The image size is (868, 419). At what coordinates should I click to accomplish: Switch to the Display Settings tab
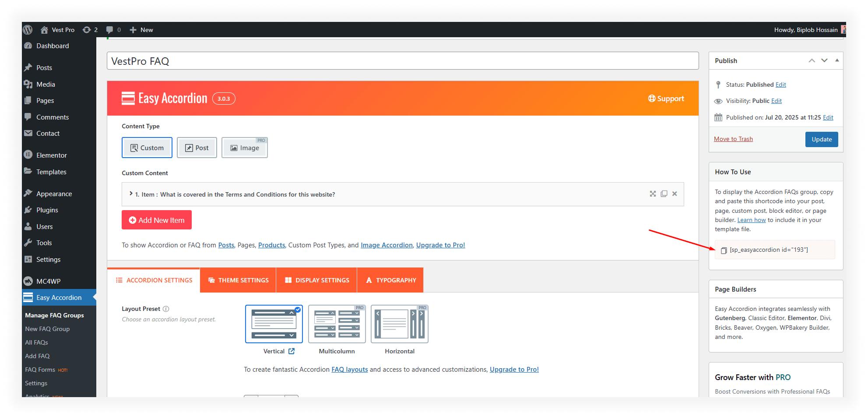pos(317,280)
